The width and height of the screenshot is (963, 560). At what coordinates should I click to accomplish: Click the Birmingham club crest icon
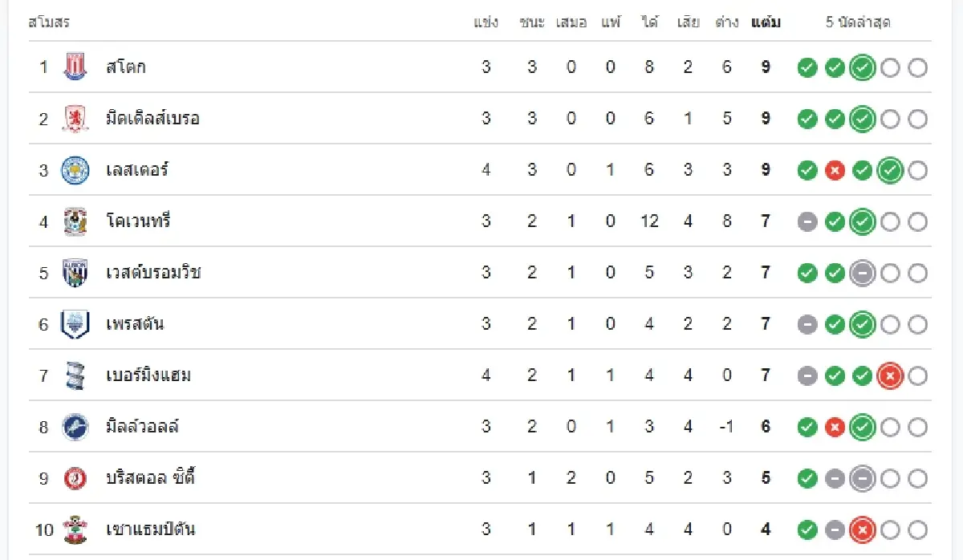[x=75, y=375]
